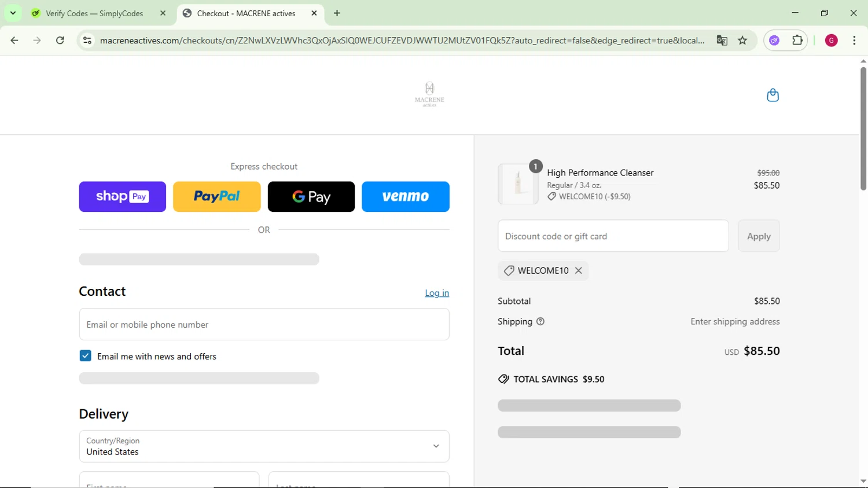This screenshot has height=488, width=868.
Task: Open a new browser tab
Action: (x=337, y=13)
